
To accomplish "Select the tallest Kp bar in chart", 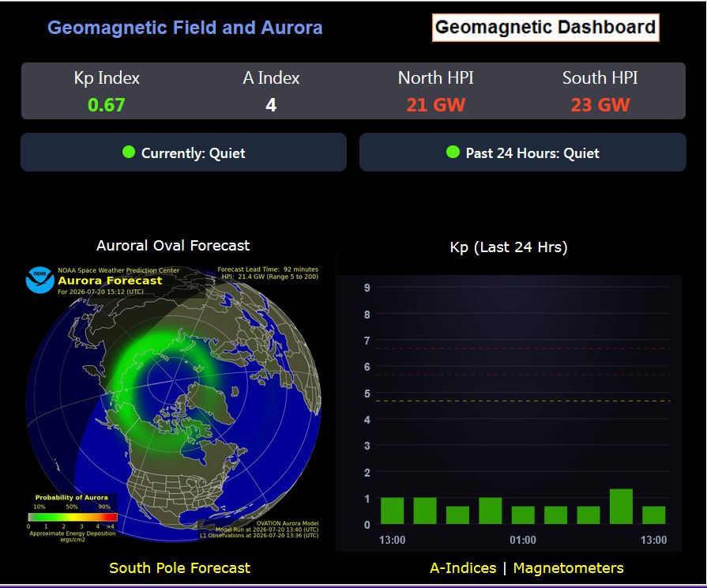I will 621,507.
